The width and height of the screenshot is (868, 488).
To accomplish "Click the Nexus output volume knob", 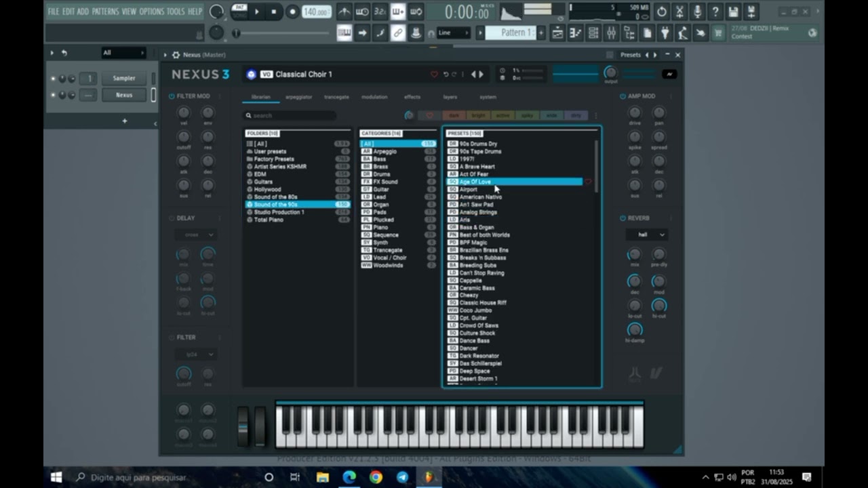I will [611, 72].
